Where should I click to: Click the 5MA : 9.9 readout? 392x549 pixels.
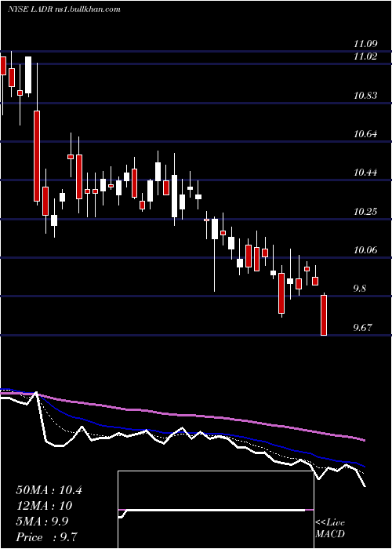coord(42,522)
